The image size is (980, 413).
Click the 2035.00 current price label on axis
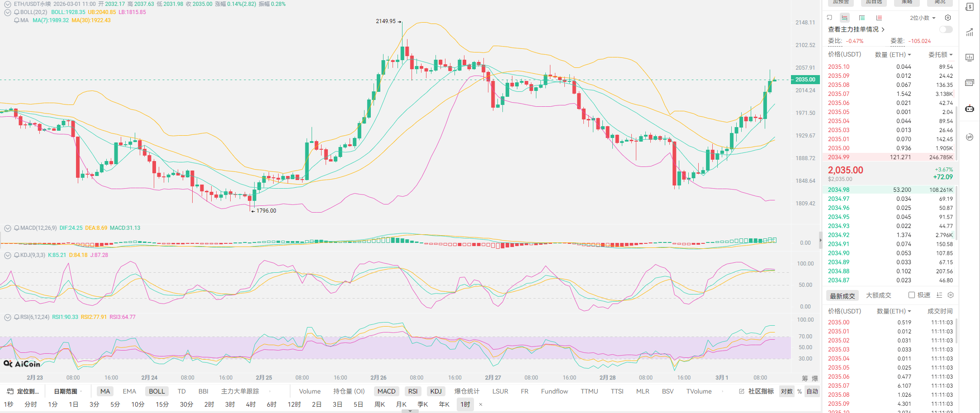[805, 80]
